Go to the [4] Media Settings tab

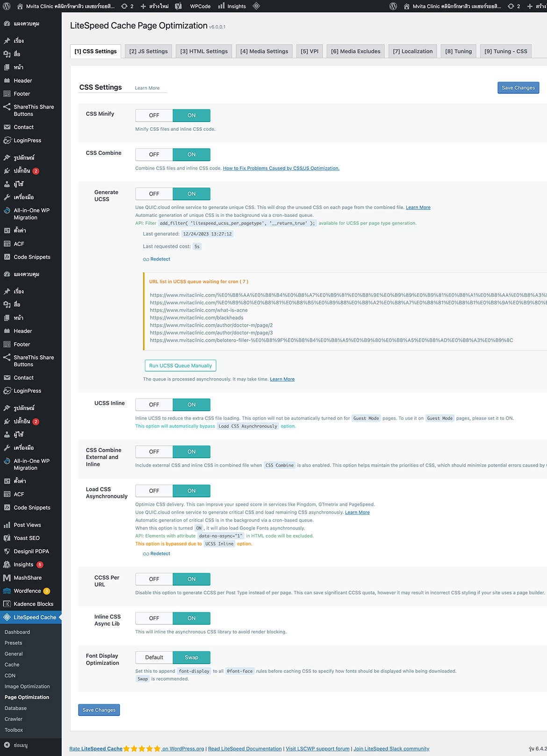tap(264, 51)
